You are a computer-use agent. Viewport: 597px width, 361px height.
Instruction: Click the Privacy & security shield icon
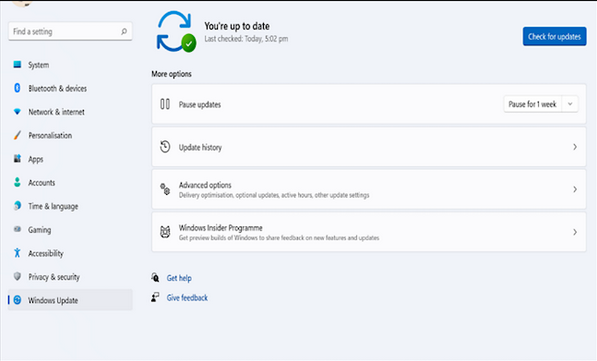[x=17, y=276]
